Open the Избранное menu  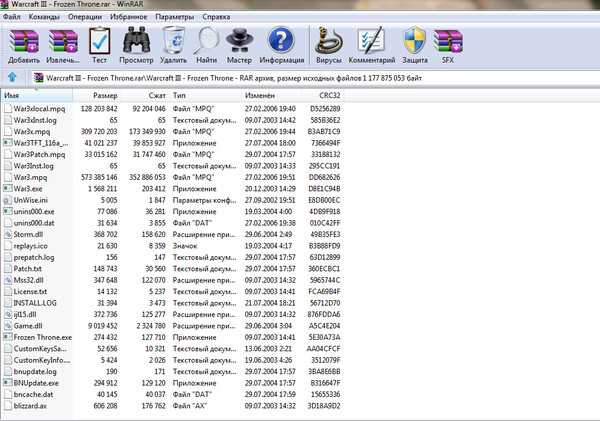(128, 17)
